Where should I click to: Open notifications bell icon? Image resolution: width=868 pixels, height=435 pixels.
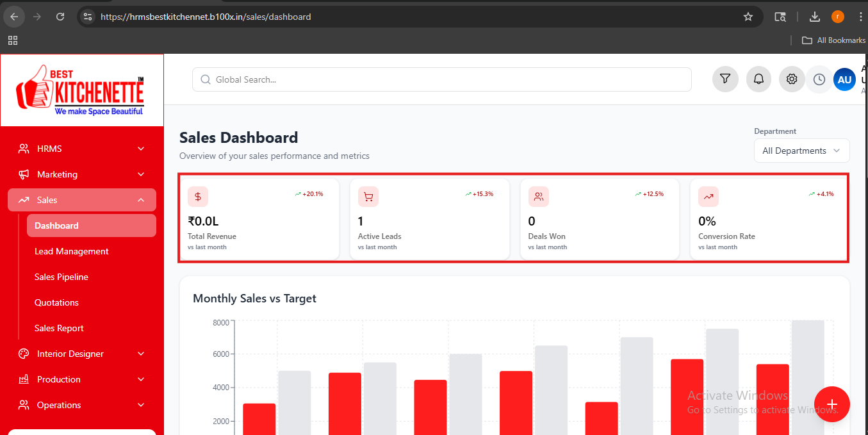(758, 79)
